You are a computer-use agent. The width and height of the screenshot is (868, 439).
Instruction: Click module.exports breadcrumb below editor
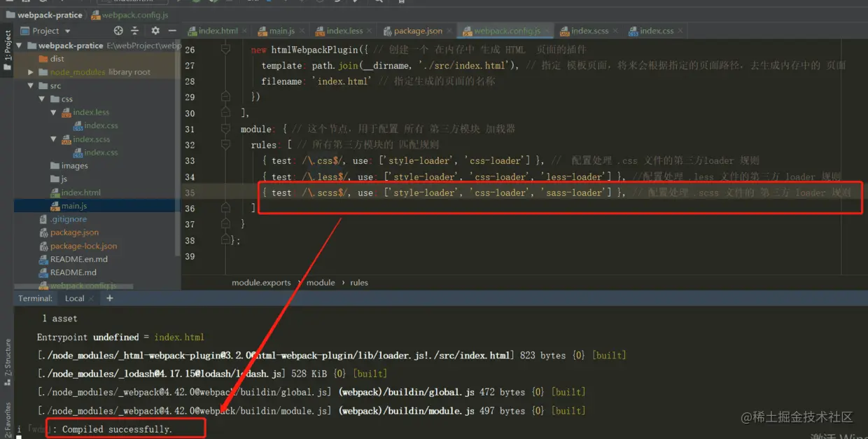coord(261,282)
